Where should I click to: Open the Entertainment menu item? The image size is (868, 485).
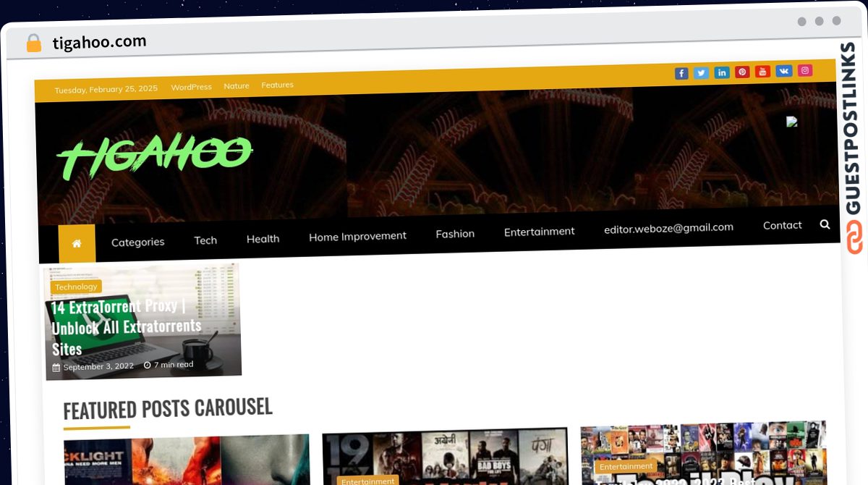pos(539,232)
